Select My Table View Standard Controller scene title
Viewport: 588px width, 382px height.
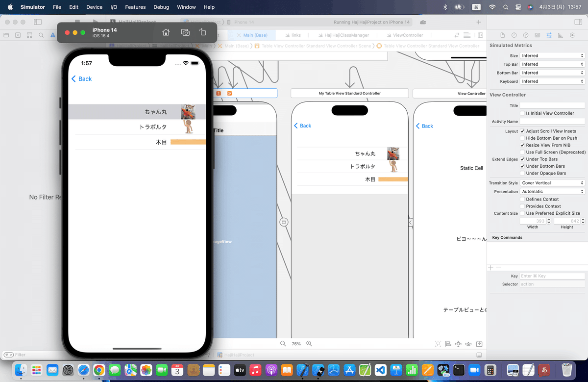pyautogui.click(x=350, y=93)
